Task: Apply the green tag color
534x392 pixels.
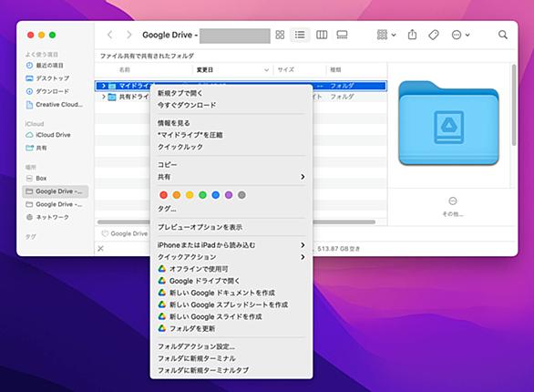Action: click(202, 195)
